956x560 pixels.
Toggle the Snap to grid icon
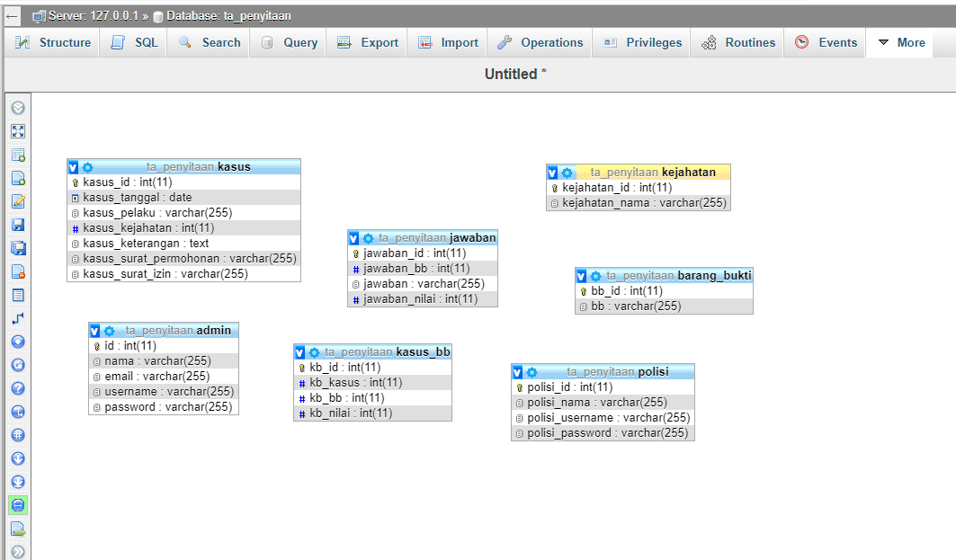[x=18, y=435]
